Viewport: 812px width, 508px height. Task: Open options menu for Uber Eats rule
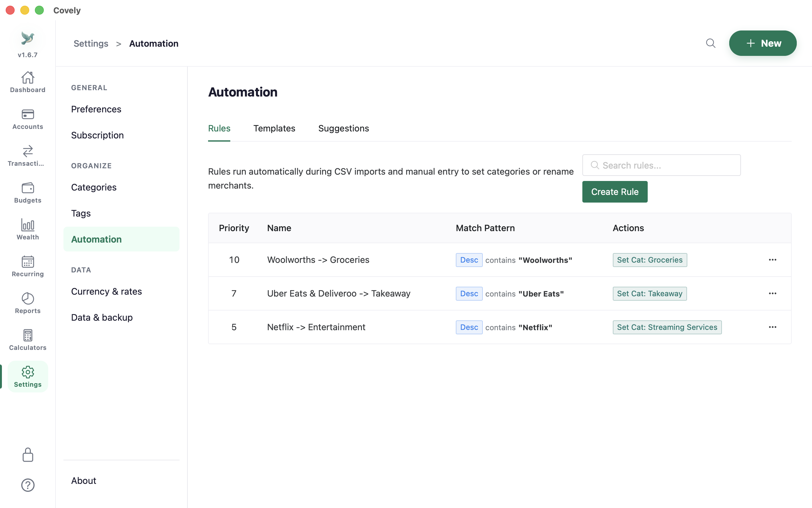click(772, 293)
